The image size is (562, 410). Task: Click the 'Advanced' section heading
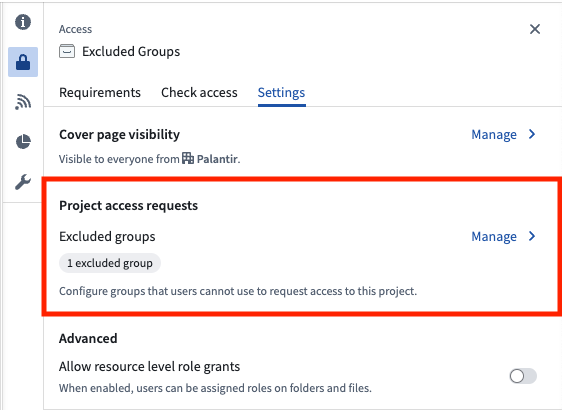(x=88, y=338)
